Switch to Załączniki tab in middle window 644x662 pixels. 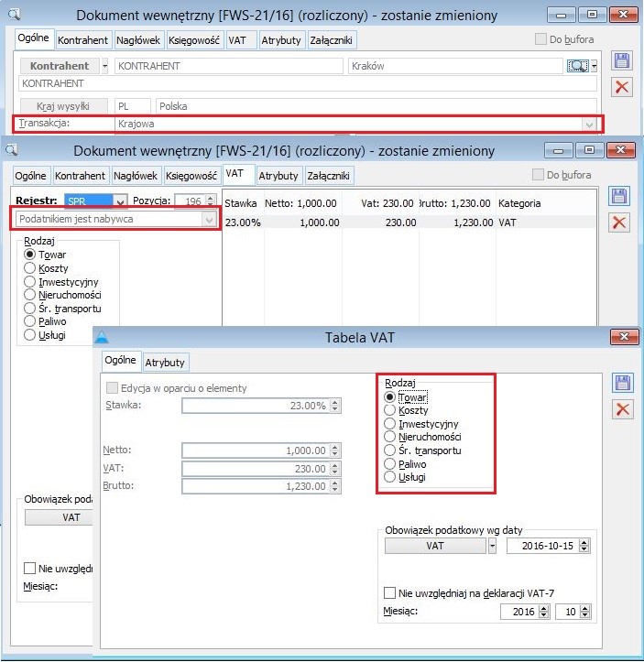[329, 176]
